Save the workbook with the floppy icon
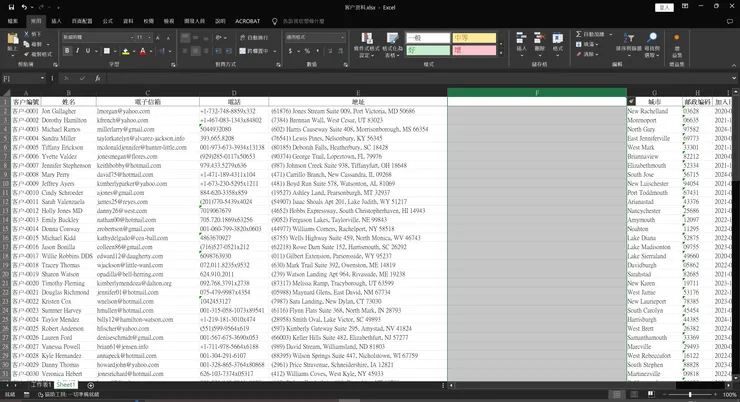The height and width of the screenshot is (402, 740). [x=11, y=7]
